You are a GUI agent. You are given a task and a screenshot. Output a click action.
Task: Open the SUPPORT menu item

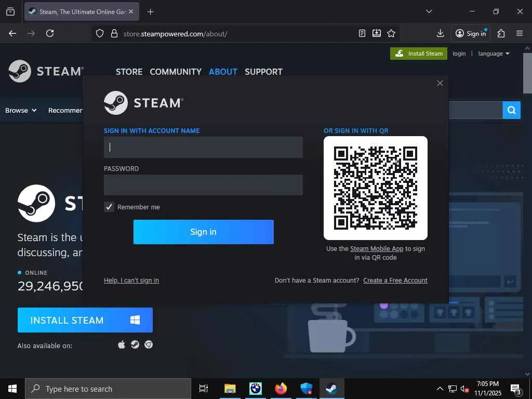[x=263, y=72]
